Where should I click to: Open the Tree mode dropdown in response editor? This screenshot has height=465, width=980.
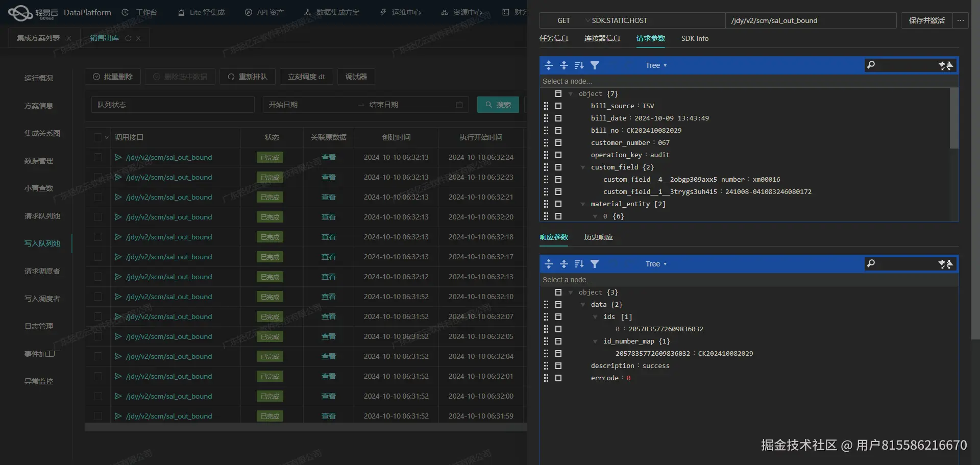click(656, 264)
